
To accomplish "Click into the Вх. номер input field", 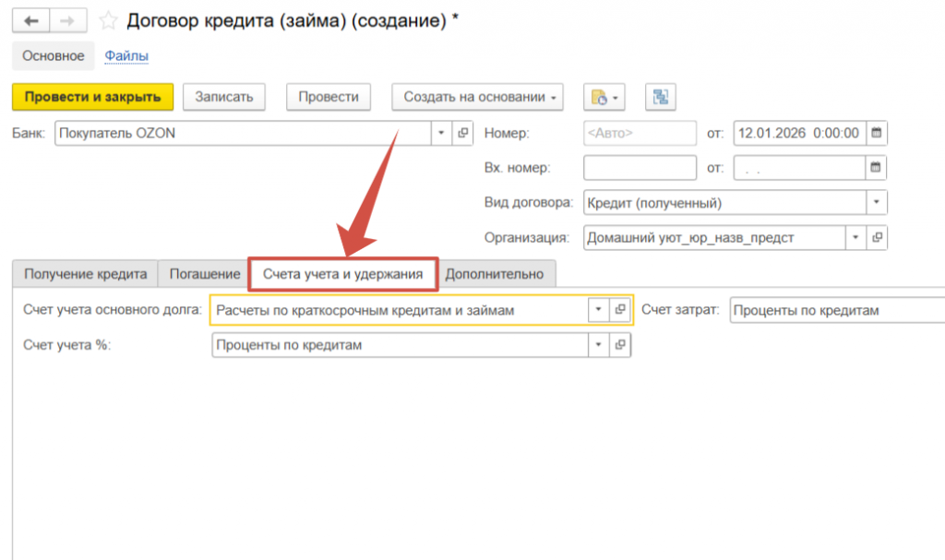I will click(x=640, y=168).
